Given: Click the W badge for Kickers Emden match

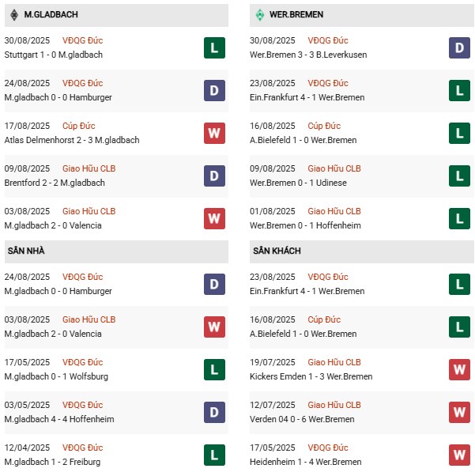Looking at the screenshot, I should (x=459, y=369).
